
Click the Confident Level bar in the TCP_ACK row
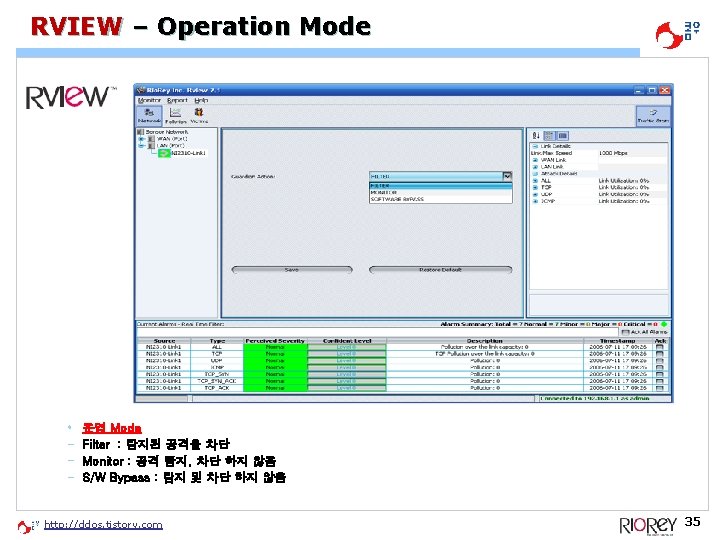(x=347, y=388)
